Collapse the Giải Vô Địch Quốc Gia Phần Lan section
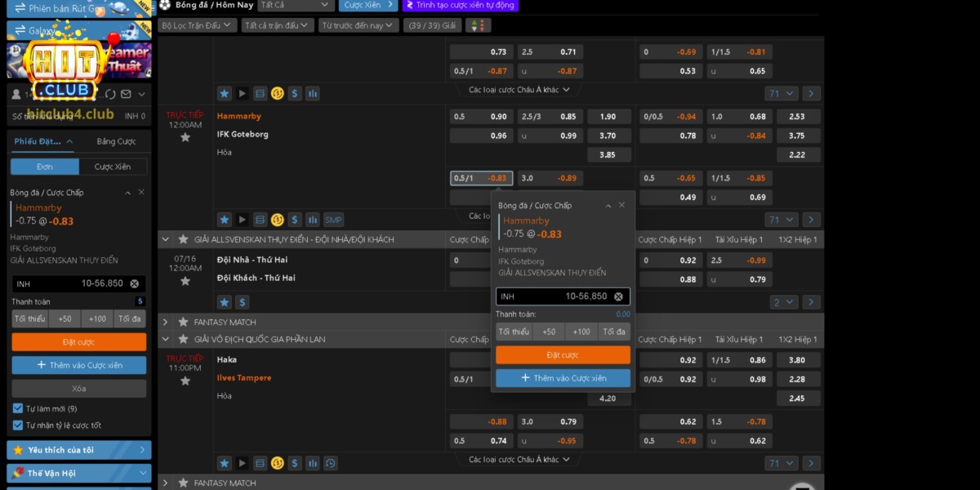 [166, 339]
